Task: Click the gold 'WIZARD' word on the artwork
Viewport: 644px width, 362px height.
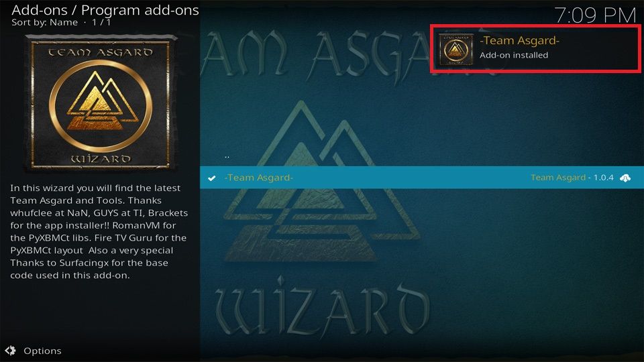Action: [x=101, y=158]
